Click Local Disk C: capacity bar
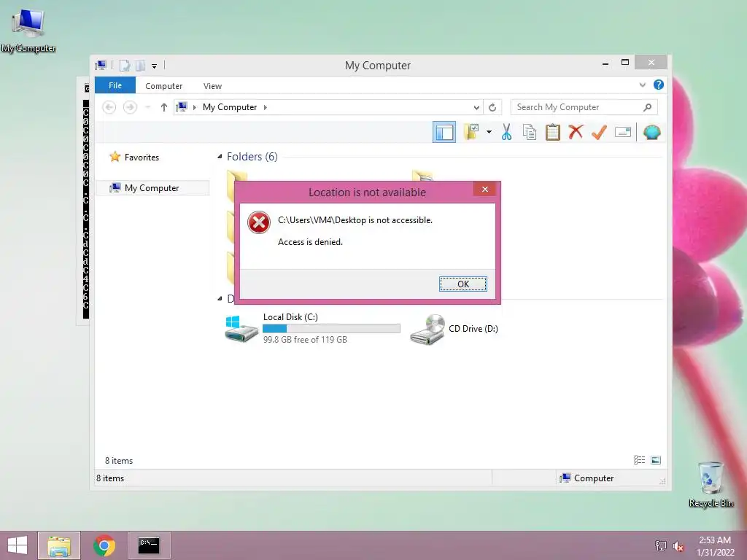 (331, 329)
